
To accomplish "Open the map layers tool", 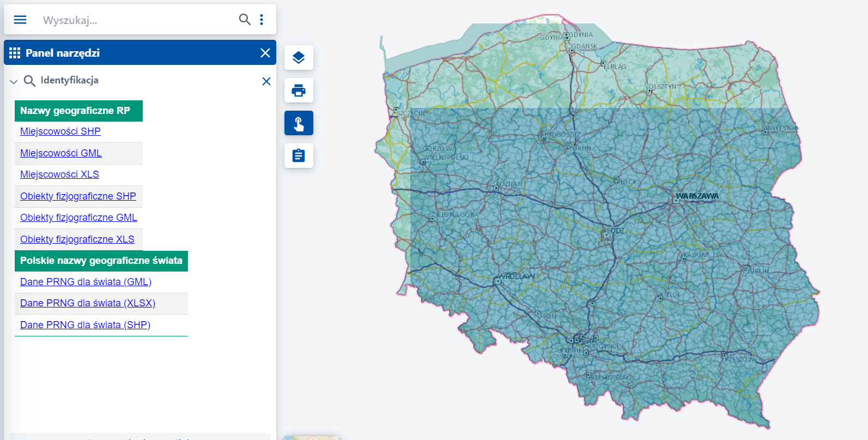I will tap(299, 58).
